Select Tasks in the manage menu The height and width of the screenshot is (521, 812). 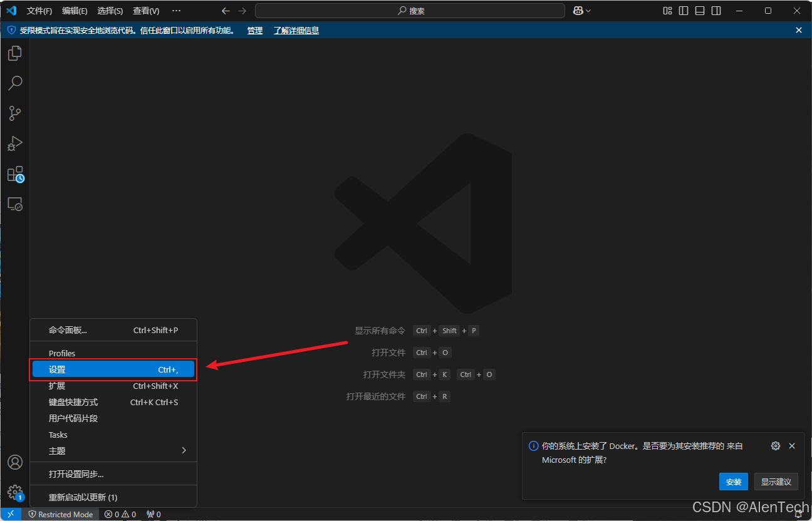[x=113, y=435]
